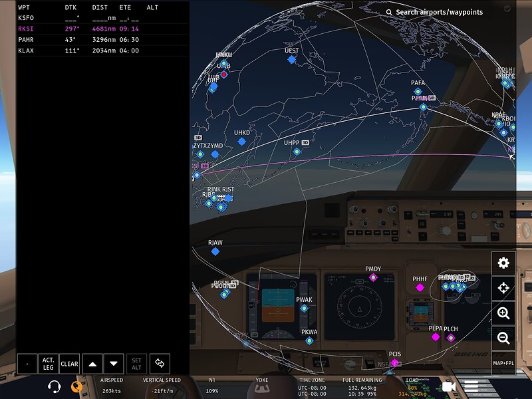Clear flight plan with CLEAR button
Image resolution: width=532 pixels, height=399 pixels.
[69, 364]
